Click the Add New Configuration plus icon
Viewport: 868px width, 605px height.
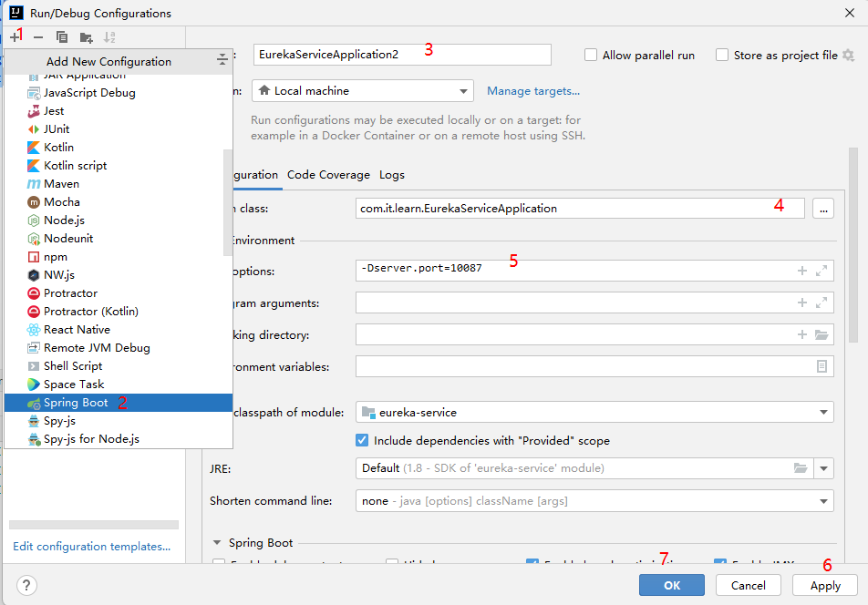(15, 37)
